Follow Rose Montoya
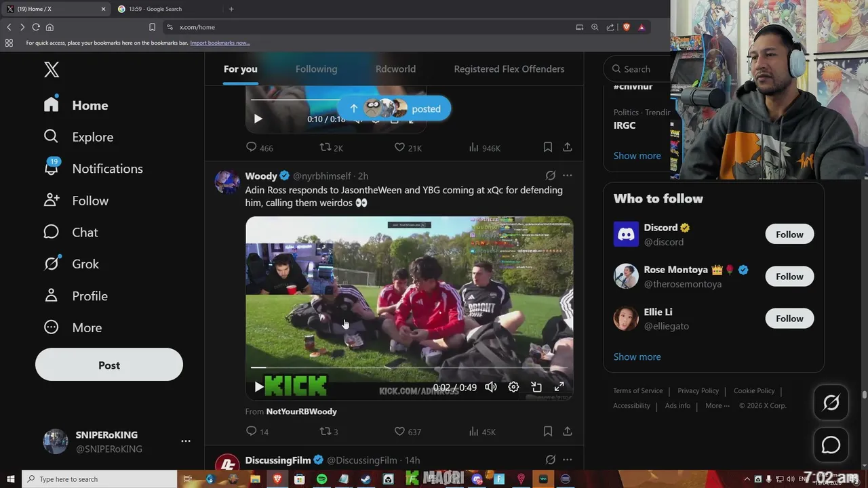The image size is (868, 488). [789, 277]
